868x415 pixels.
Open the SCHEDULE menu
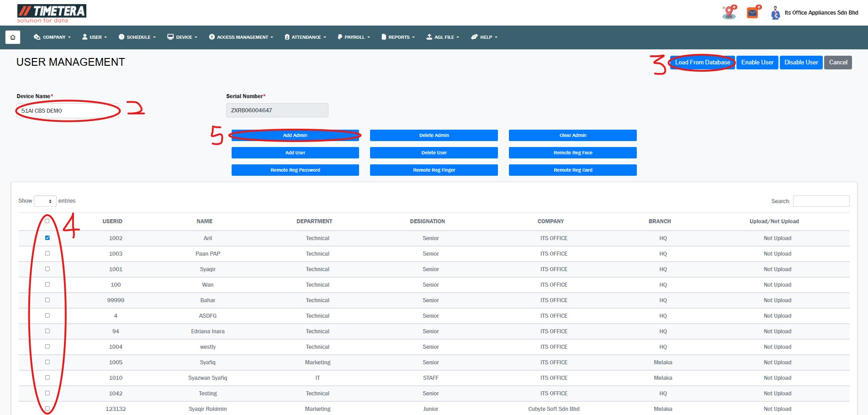[x=137, y=37]
